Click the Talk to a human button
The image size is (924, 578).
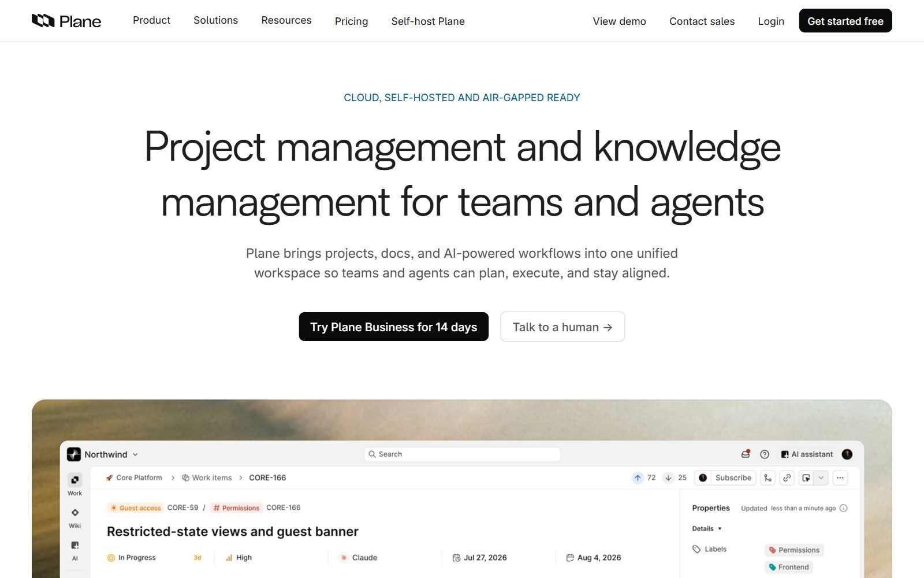click(x=562, y=327)
